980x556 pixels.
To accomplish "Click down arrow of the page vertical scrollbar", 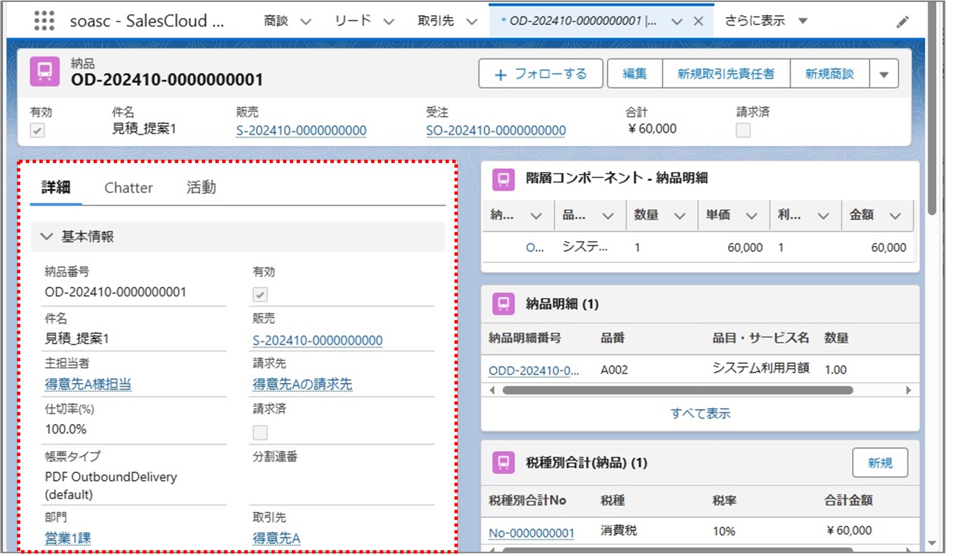I will click(x=933, y=543).
